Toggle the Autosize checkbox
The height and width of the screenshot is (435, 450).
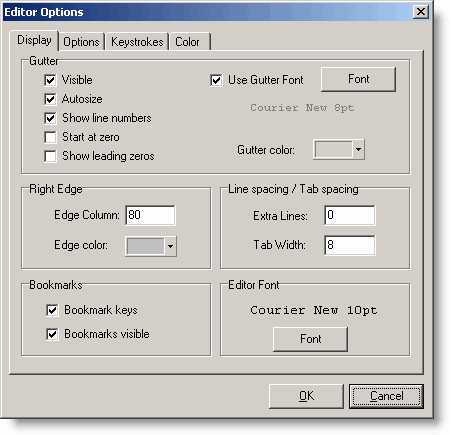(x=50, y=99)
